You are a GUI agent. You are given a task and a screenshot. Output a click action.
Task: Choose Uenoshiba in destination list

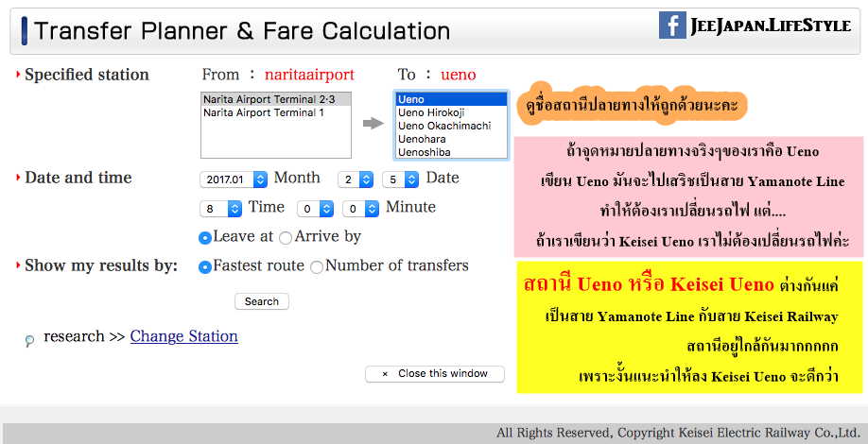coord(451,152)
